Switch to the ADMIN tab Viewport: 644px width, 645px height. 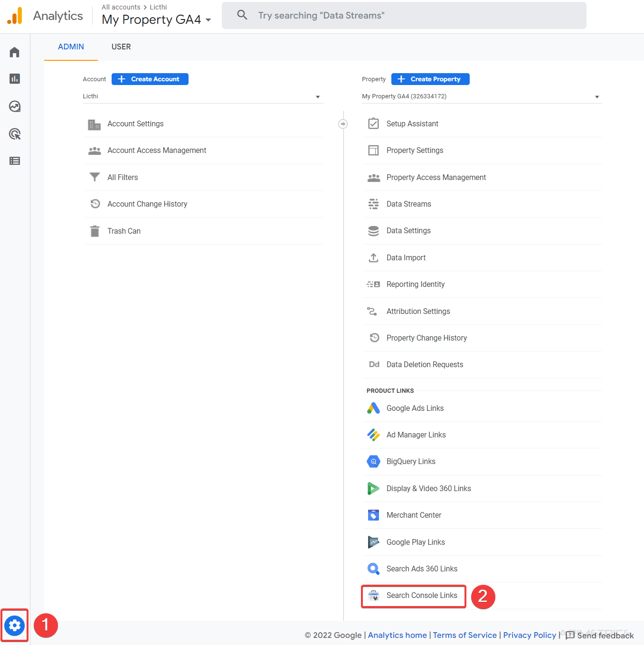71,47
